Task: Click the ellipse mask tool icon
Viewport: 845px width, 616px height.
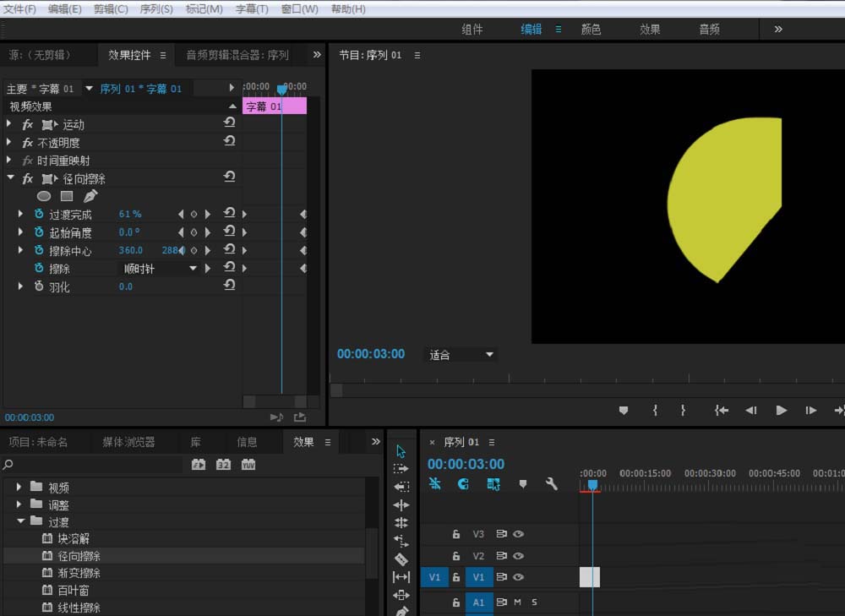Action: point(44,196)
